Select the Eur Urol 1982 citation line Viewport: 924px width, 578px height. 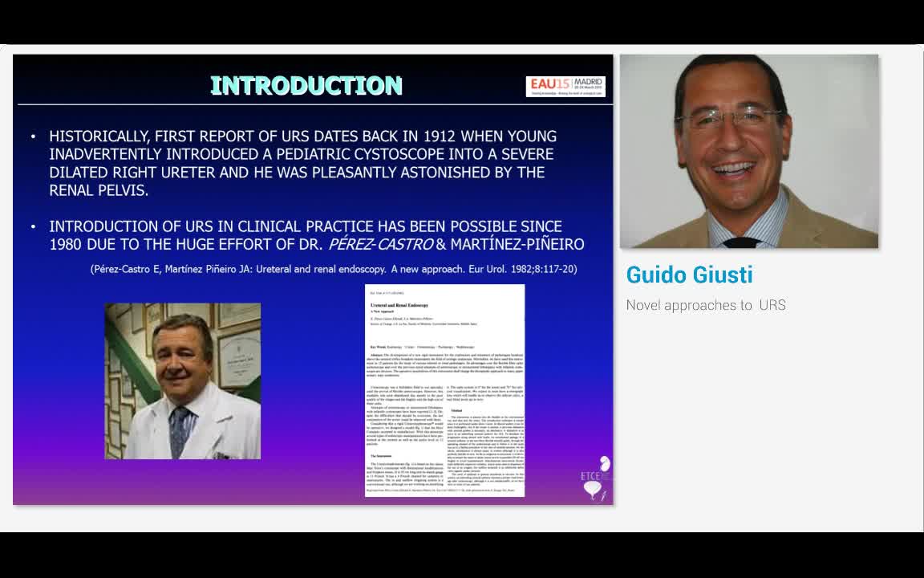click(x=333, y=269)
